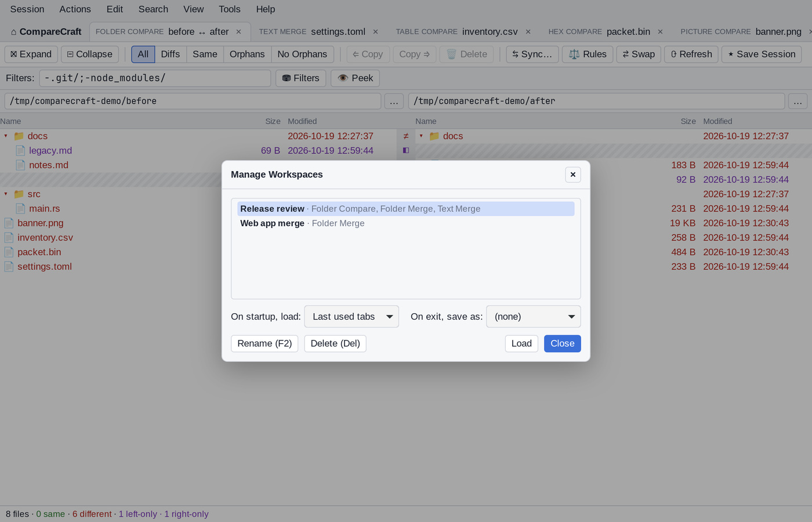
Task: Show only Same items filter
Action: tap(205, 54)
